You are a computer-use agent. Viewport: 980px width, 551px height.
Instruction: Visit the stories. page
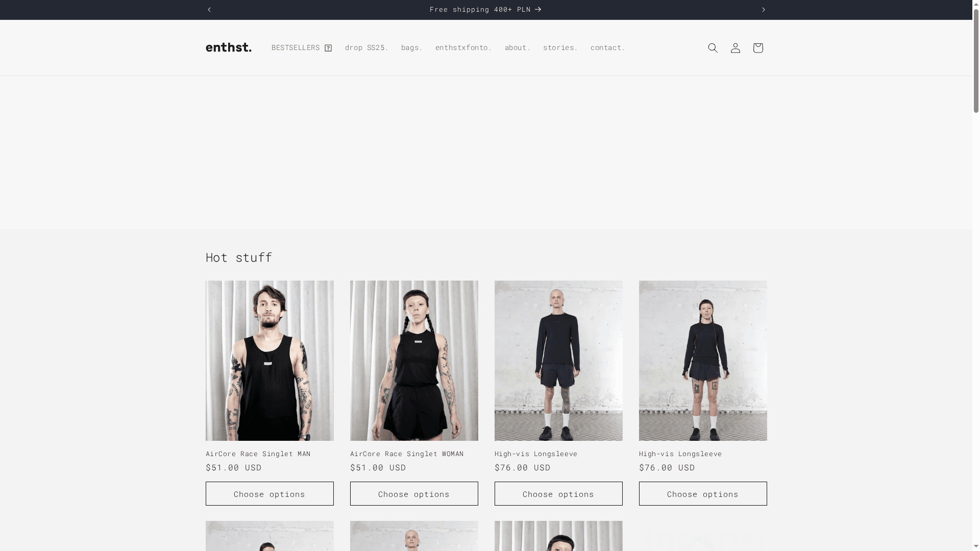coord(560,47)
